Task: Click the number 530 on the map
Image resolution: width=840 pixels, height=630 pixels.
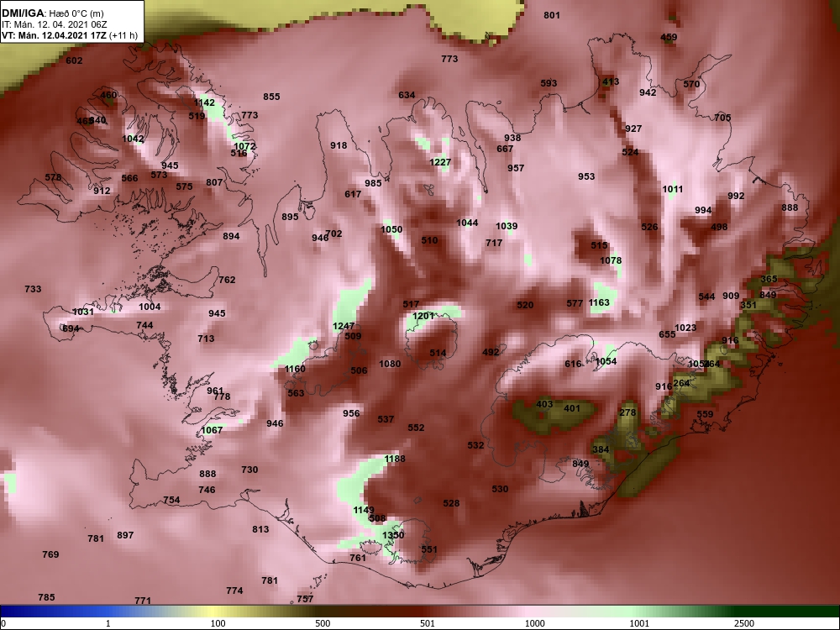Action: coord(500,489)
